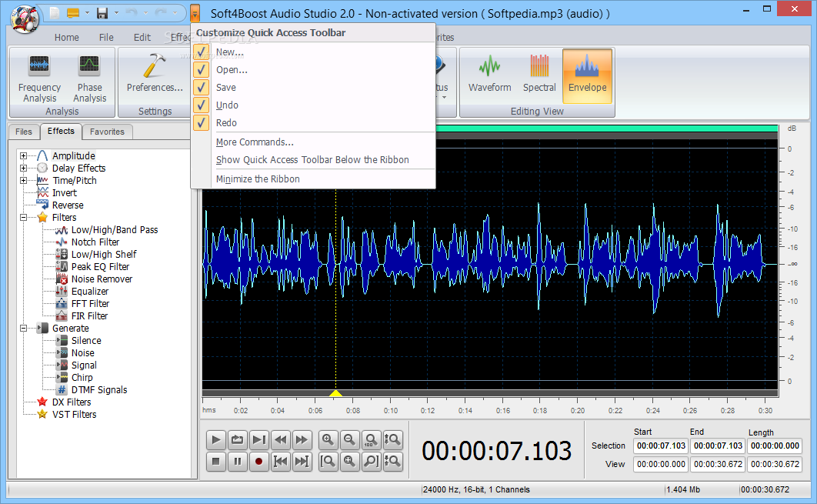Switch to Favorites panel tab
Viewport: 817px width, 504px height.
coord(107,132)
